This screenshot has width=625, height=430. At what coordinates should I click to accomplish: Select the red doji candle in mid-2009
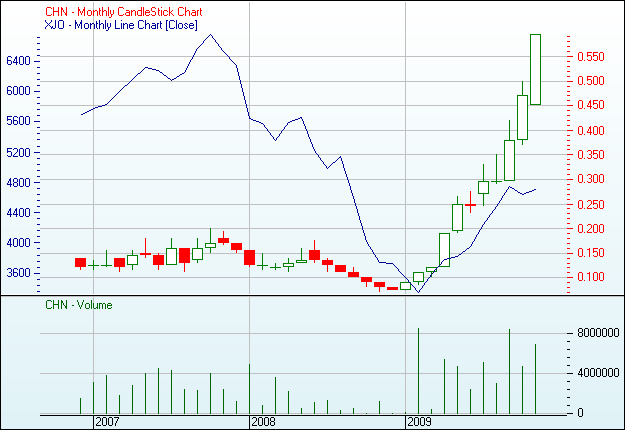[470, 205]
